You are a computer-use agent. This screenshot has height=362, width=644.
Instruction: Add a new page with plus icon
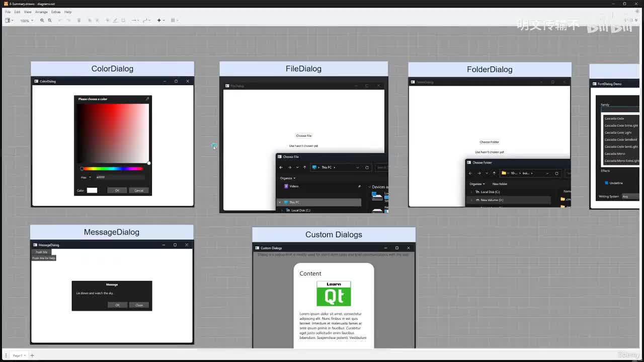click(x=32, y=355)
